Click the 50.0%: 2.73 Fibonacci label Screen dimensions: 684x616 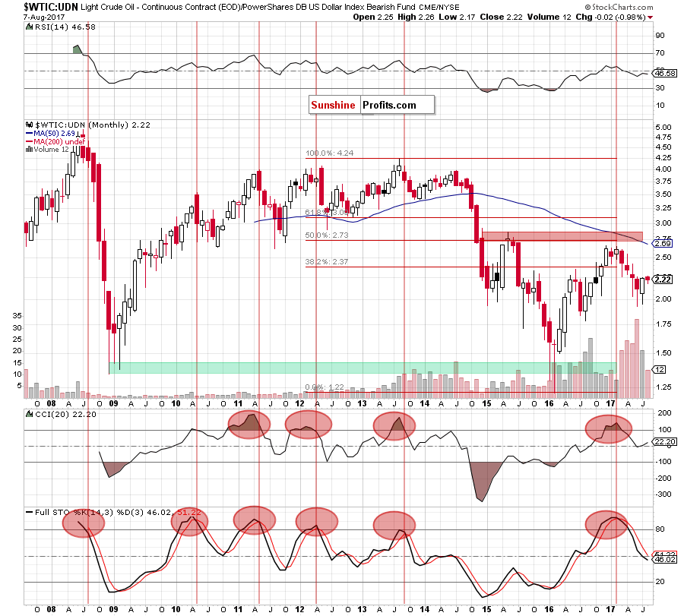click(x=326, y=235)
